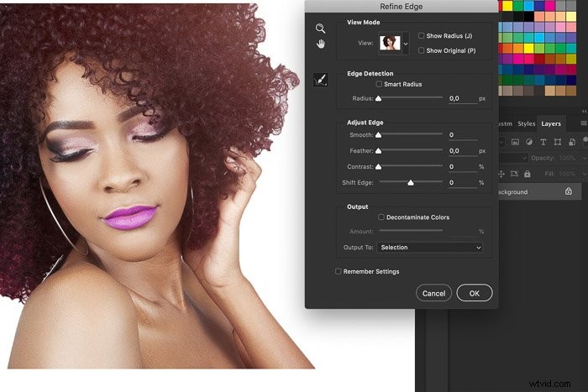The width and height of the screenshot is (588, 392).
Task: Filter Layers panel by pixel layers
Action: [x=515, y=142]
